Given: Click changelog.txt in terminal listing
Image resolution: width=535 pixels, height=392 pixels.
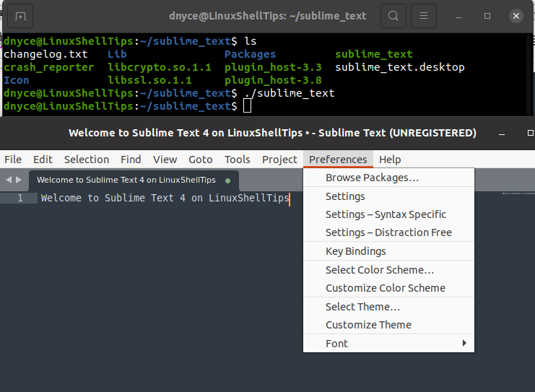Looking at the screenshot, I should (x=45, y=54).
